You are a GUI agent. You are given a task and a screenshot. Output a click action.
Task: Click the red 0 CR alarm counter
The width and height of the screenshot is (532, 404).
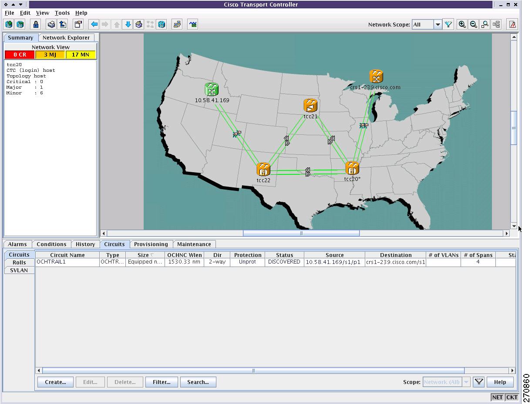[x=20, y=55]
